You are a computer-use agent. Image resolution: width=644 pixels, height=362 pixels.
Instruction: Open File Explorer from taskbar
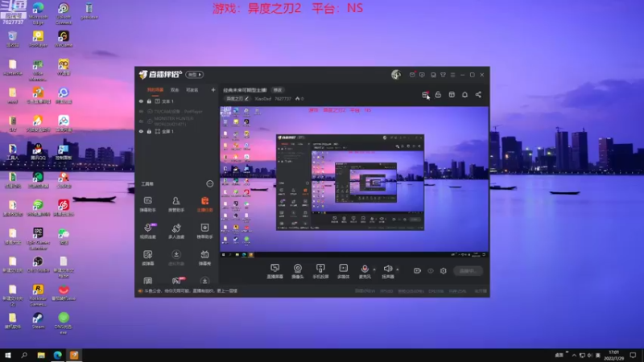[x=41, y=355]
